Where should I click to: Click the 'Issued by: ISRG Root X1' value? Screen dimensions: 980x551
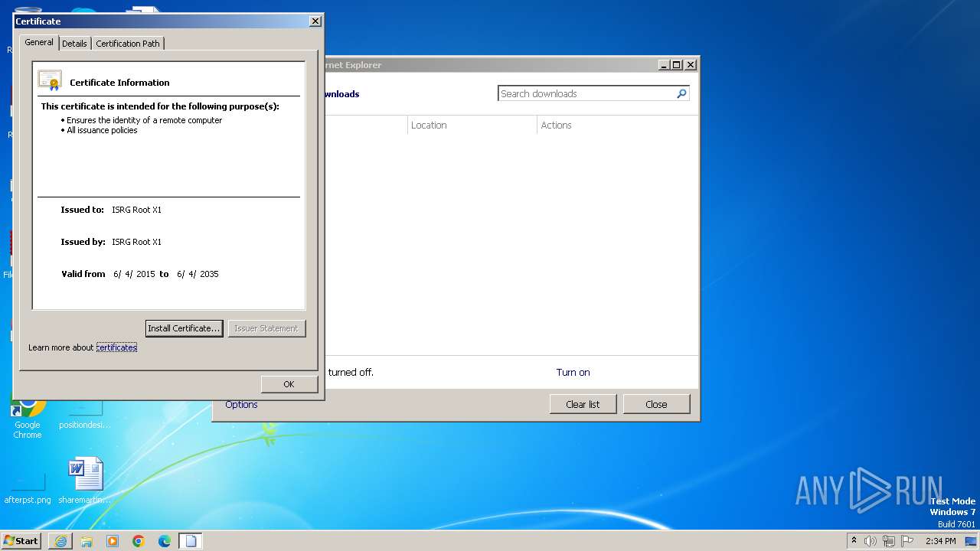coord(136,242)
